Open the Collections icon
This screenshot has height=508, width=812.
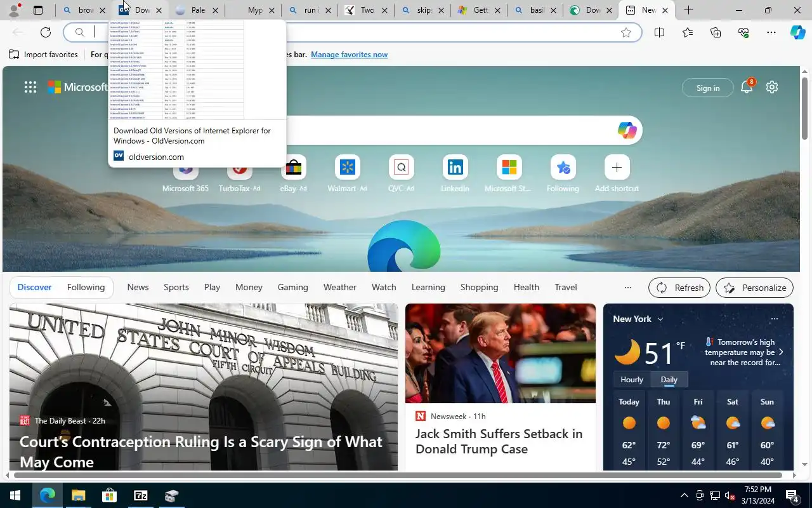716,32
